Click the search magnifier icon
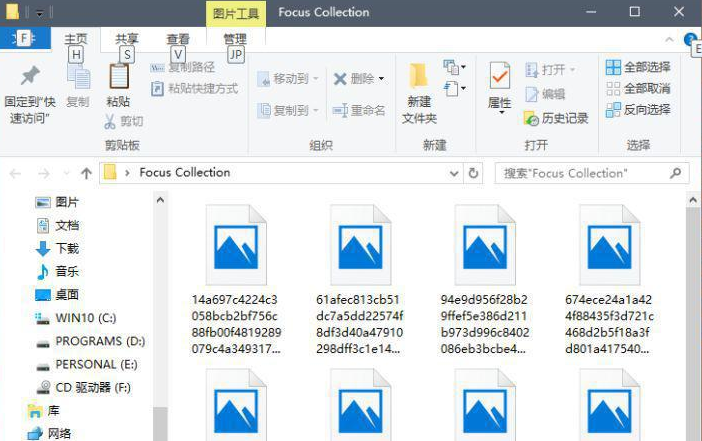Image resolution: width=702 pixels, height=441 pixels. [x=675, y=173]
